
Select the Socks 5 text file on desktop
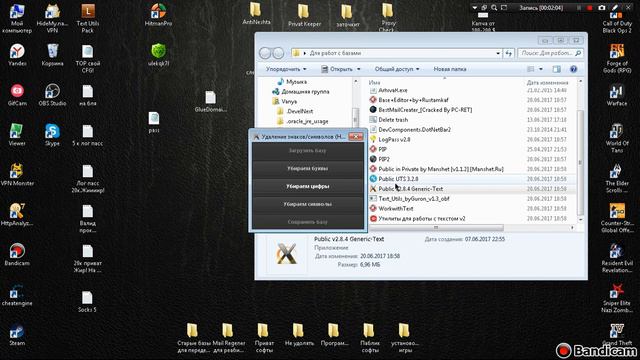(87, 301)
